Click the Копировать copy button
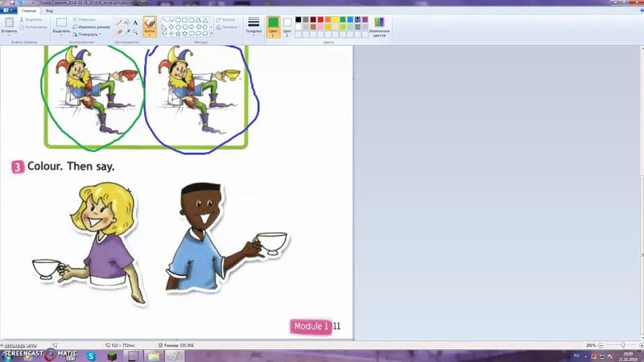Viewport: 644px width, 362px height. click(34, 27)
